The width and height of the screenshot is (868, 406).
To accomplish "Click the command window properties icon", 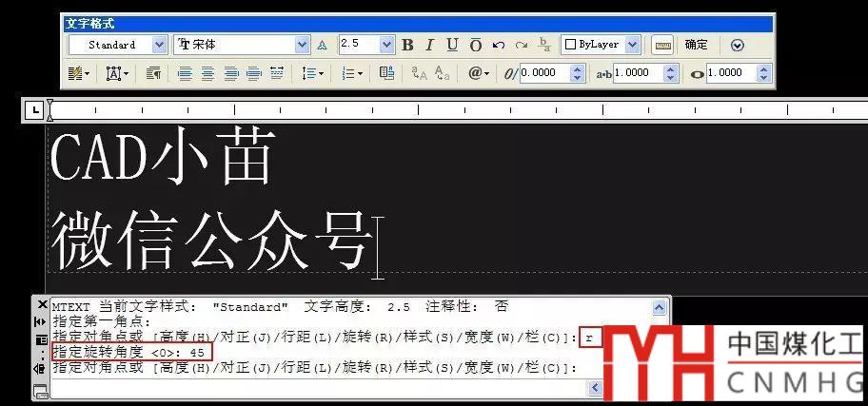I will pyautogui.click(x=41, y=339).
